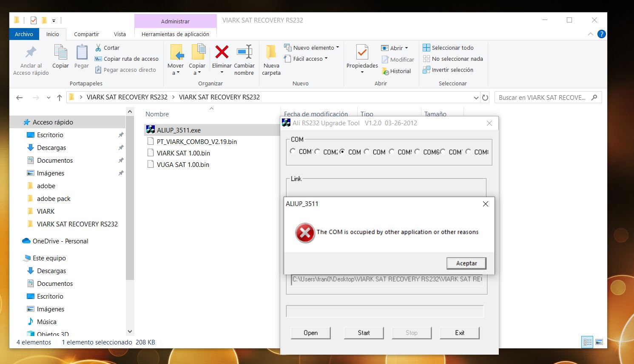634x364 pixels.
Task: Open the blue help question icon
Action: coord(601,34)
